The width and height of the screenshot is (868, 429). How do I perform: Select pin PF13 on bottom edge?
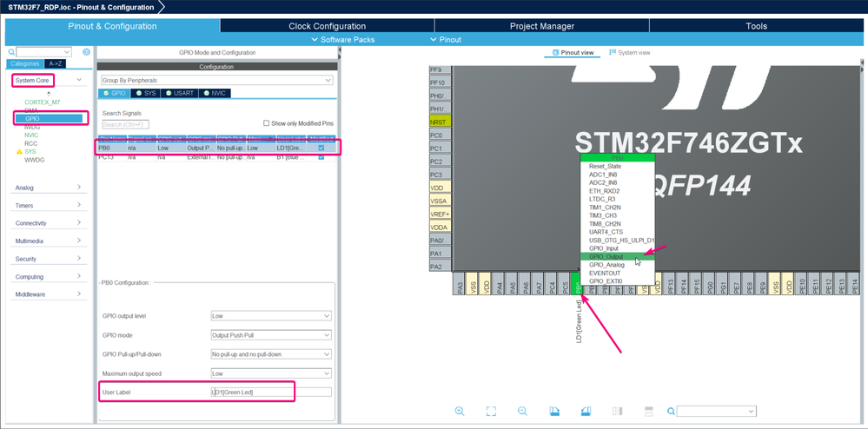671,283
